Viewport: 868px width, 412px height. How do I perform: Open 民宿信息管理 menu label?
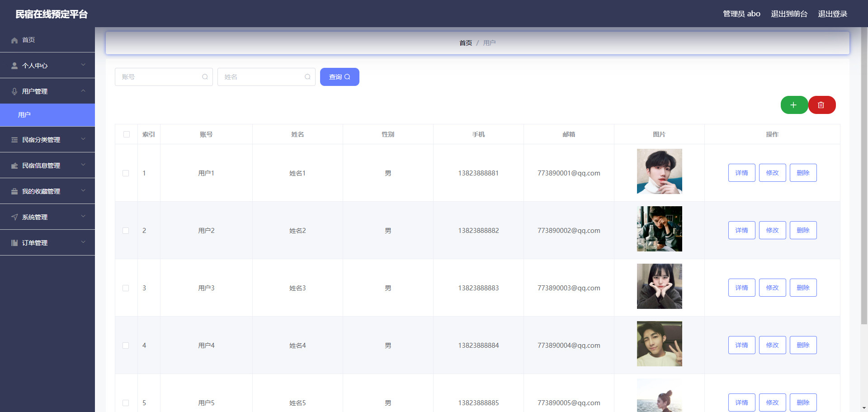(41, 166)
